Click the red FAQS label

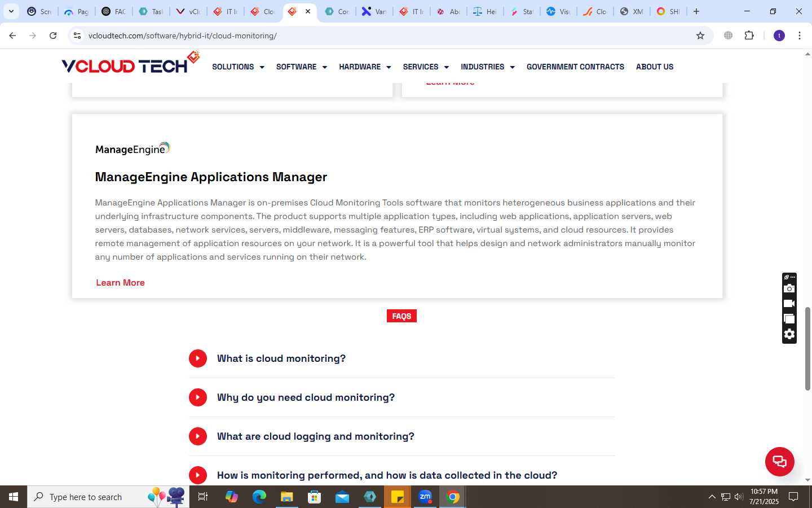click(401, 316)
